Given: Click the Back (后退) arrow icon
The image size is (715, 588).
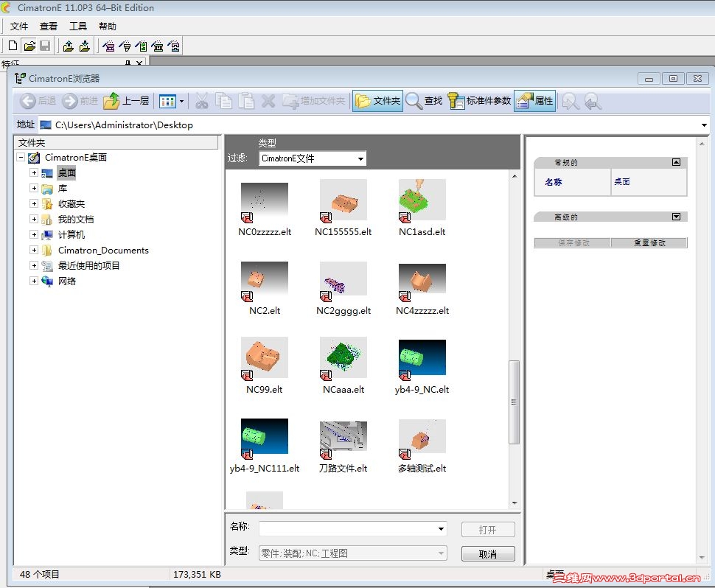Looking at the screenshot, I should (28, 101).
